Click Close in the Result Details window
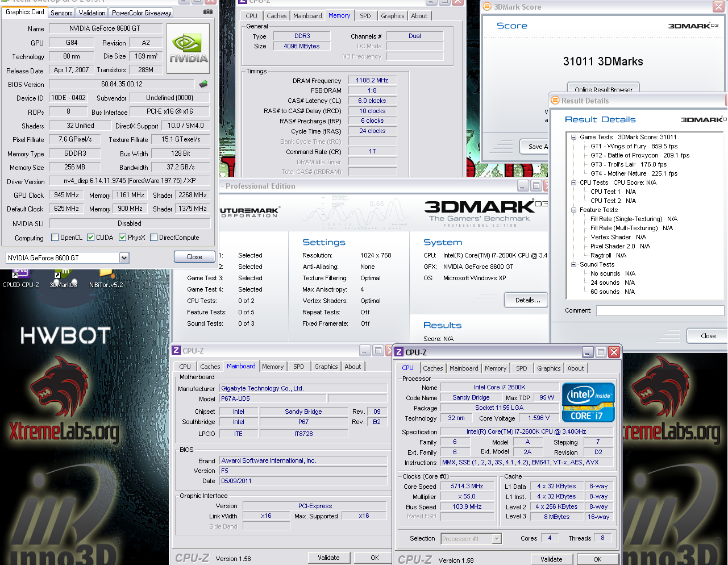Viewport: 728px width, 565px height. (x=708, y=336)
